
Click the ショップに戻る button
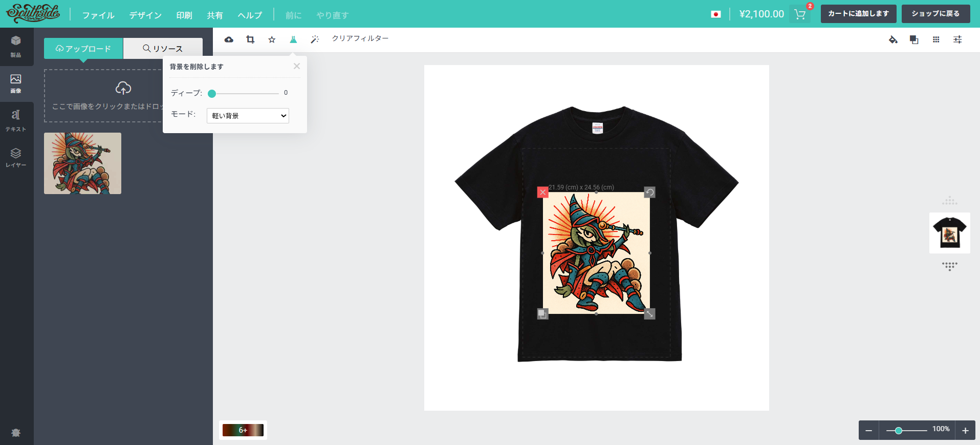pyautogui.click(x=935, y=14)
